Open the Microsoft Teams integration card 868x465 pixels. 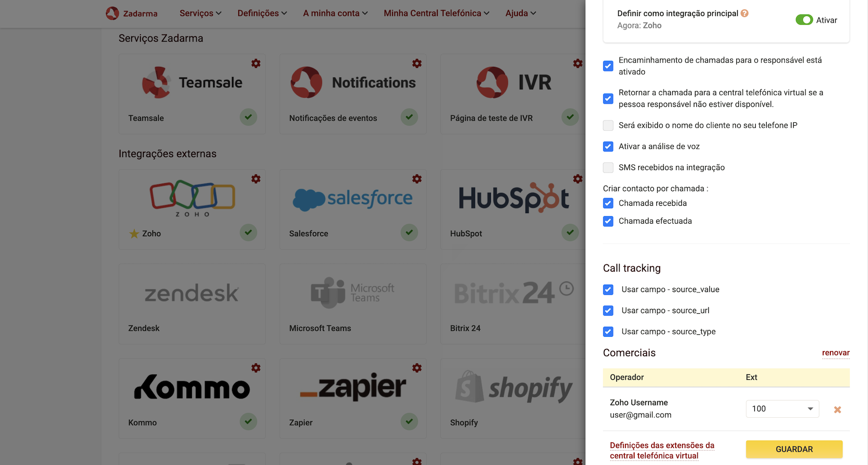pyautogui.click(x=353, y=304)
